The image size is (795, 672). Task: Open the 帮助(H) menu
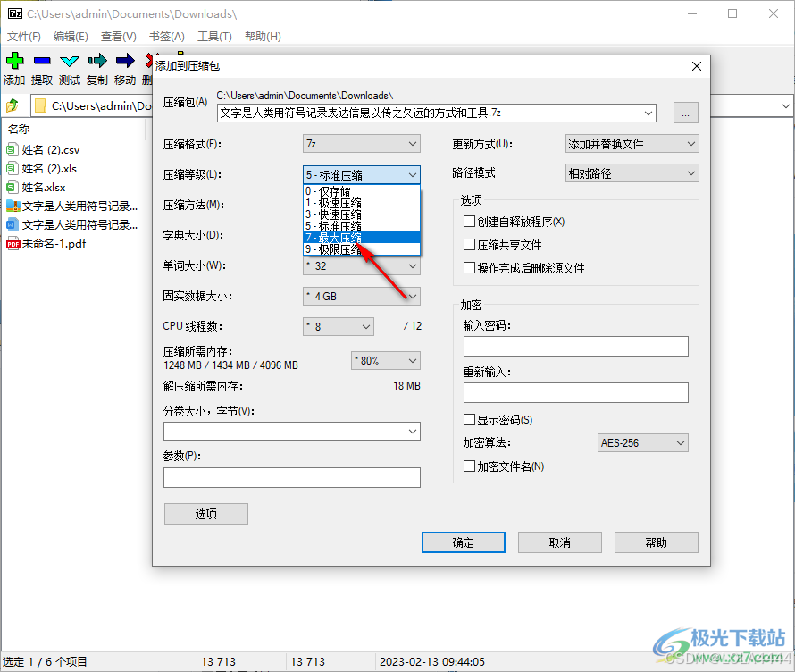(264, 37)
